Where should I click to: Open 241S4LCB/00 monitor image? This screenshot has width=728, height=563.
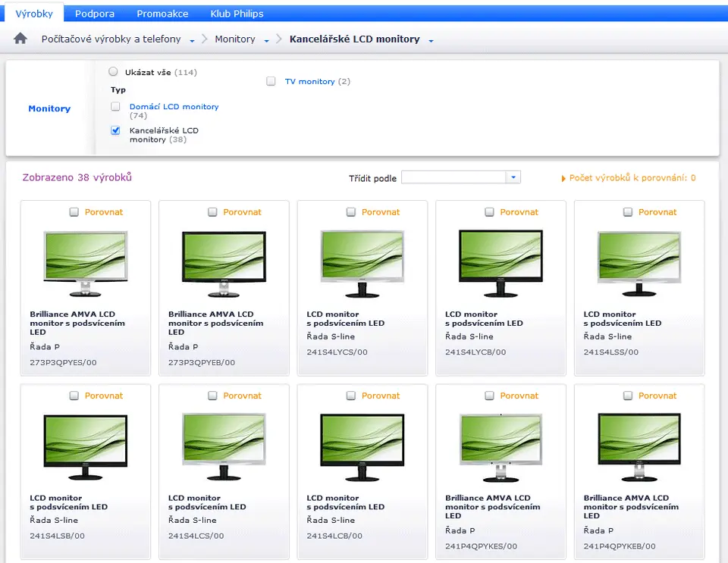click(362, 447)
